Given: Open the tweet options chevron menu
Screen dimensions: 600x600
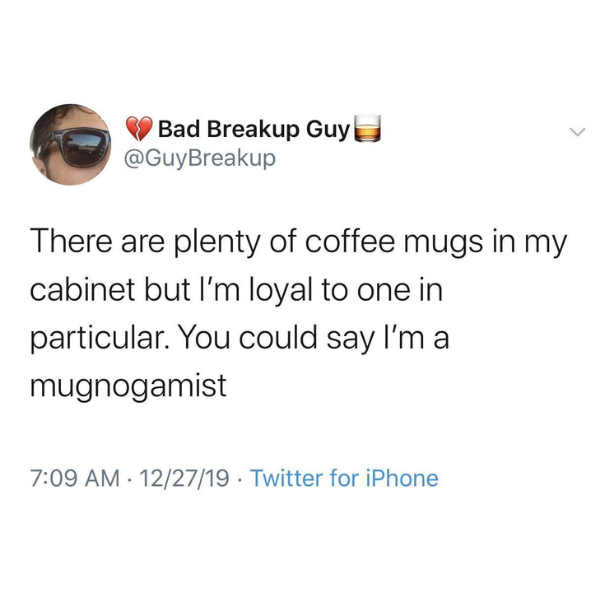Looking at the screenshot, I should pyautogui.click(x=577, y=132).
